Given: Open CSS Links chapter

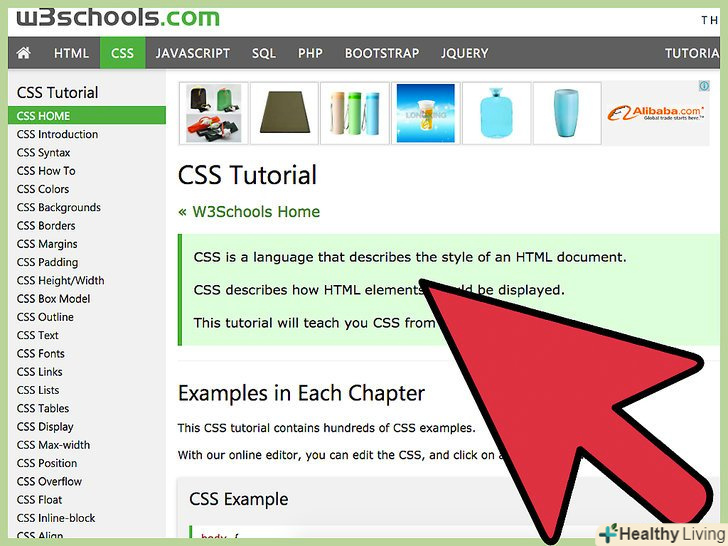Looking at the screenshot, I should click(39, 372).
